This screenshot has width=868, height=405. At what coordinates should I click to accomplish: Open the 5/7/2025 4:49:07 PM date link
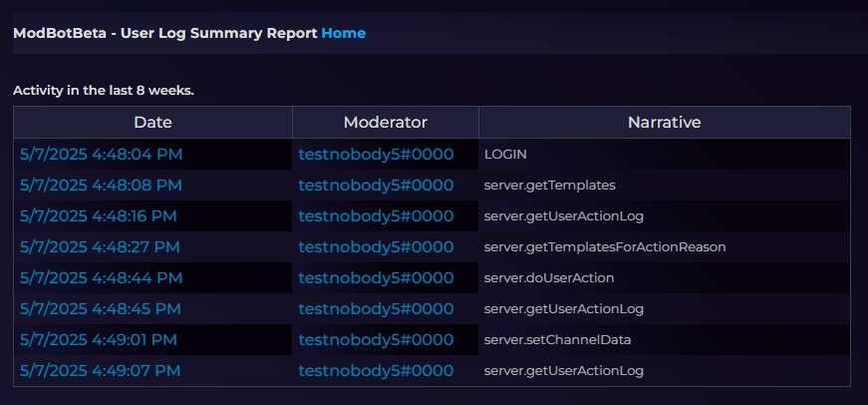point(100,371)
